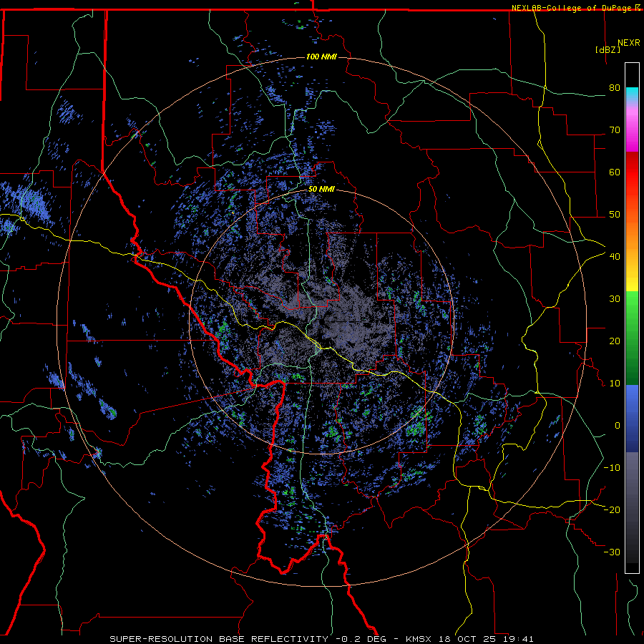644x644 pixels.
Task: Click the [dBZ] units label
Action: pos(608,49)
